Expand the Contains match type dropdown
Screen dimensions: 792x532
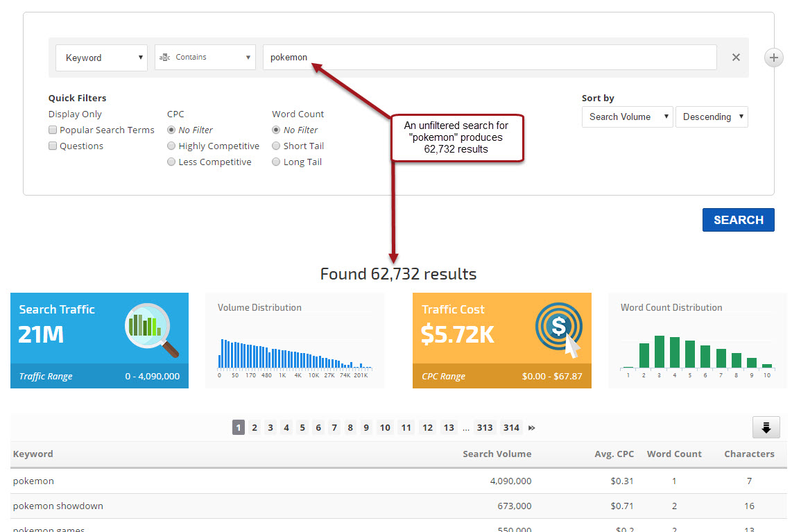(206, 58)
